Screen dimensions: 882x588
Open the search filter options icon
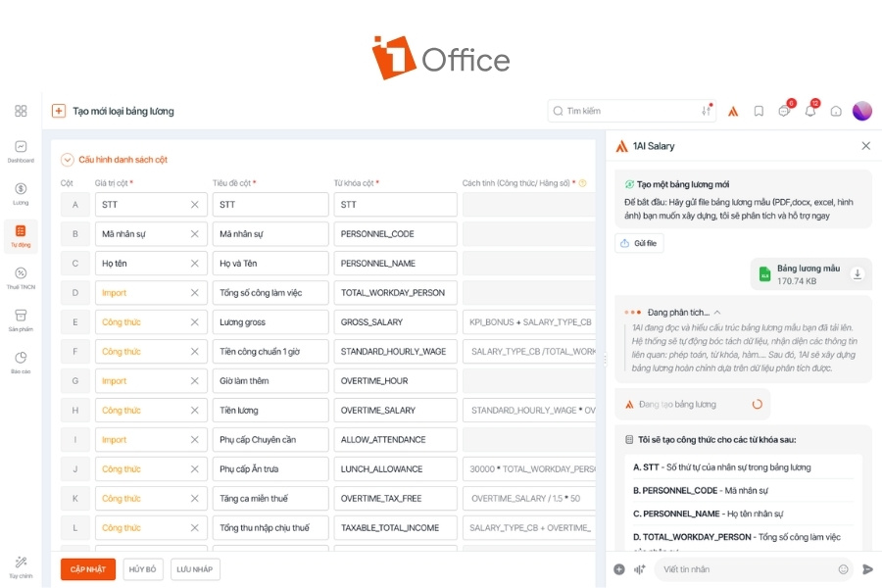(707, 111)
